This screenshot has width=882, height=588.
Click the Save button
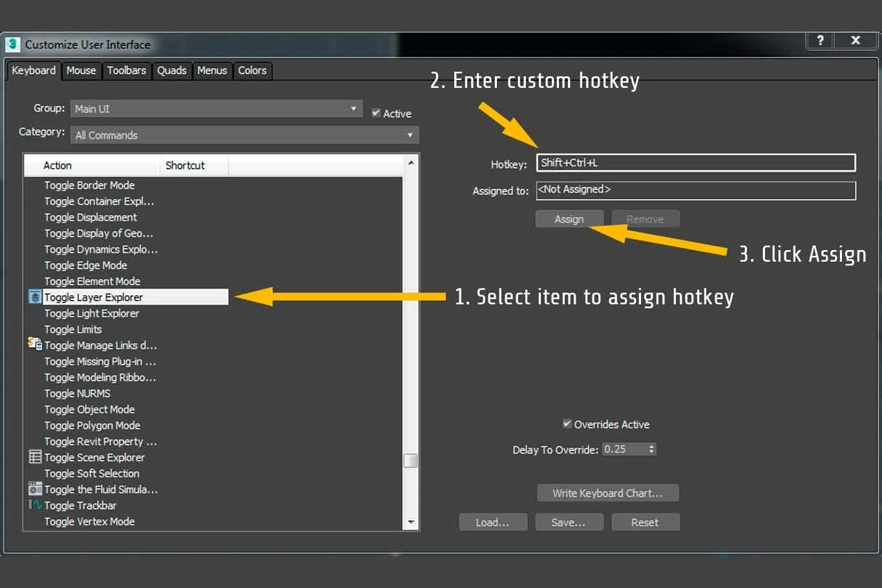pos(569,522)
